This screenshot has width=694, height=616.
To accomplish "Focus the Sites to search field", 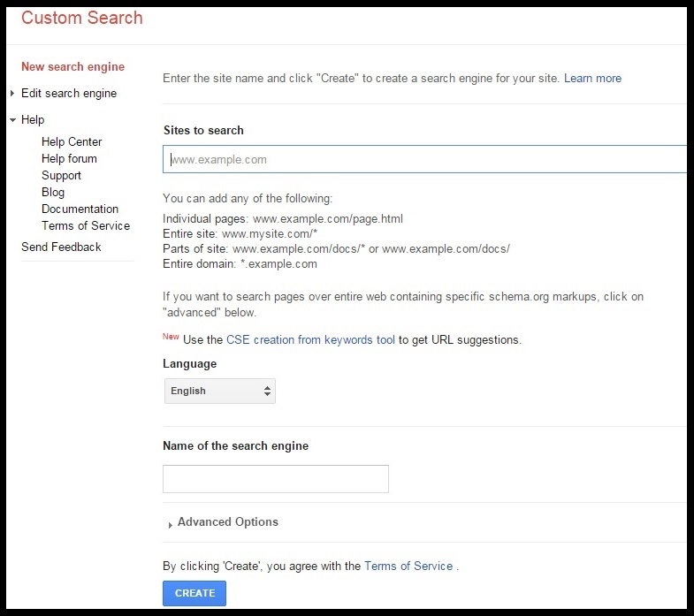I will coord(425,159).
